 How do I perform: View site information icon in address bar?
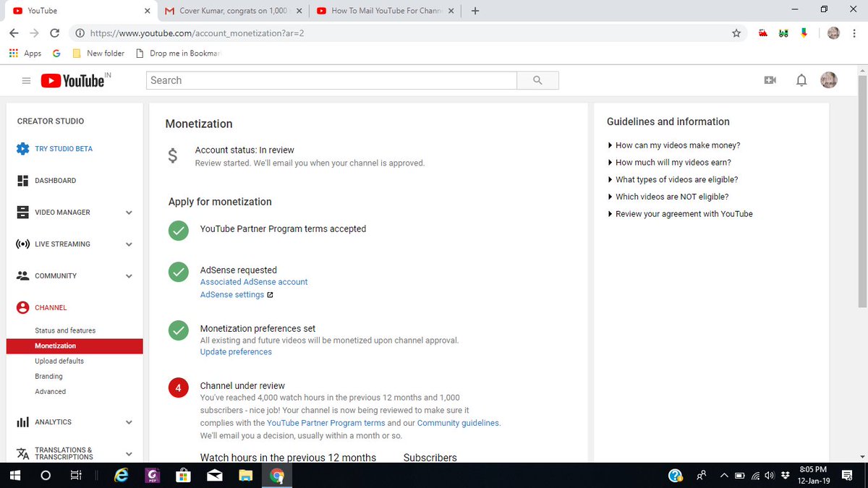coord(80,33)
